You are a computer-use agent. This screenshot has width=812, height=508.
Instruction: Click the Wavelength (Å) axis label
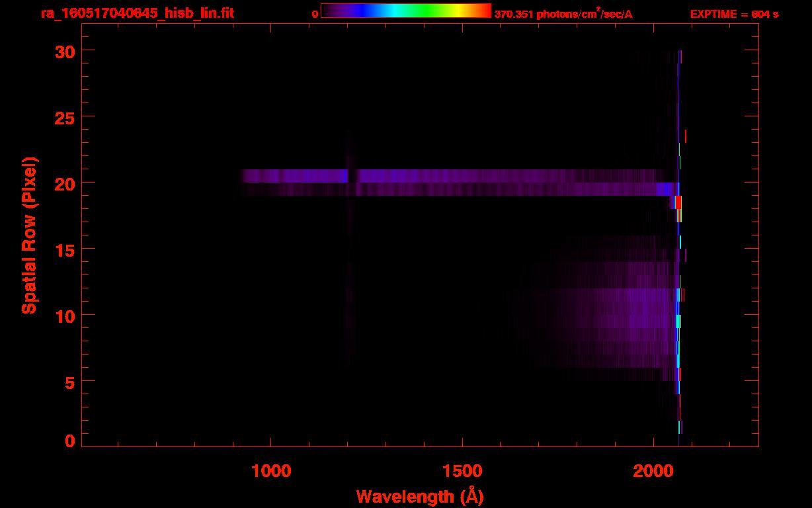coord(420,496)
